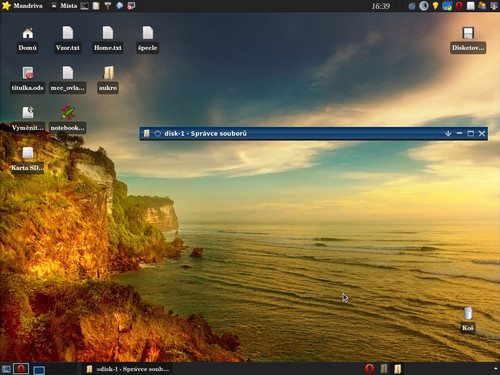Open the Místa places menu
This screenshot has height=375, width=500.
tap(65, 6)
